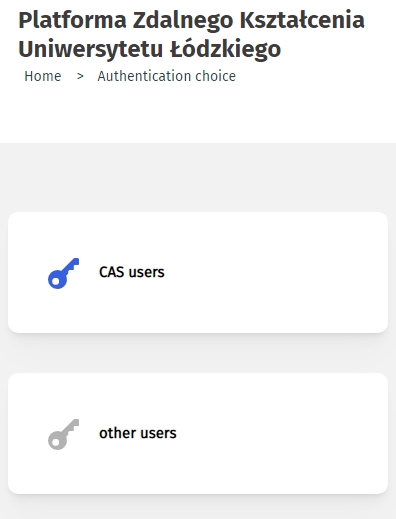The height and width of the screenshot is (519, 396).
Task: Choose CAS authentication via the blue key
Action: 63,273
